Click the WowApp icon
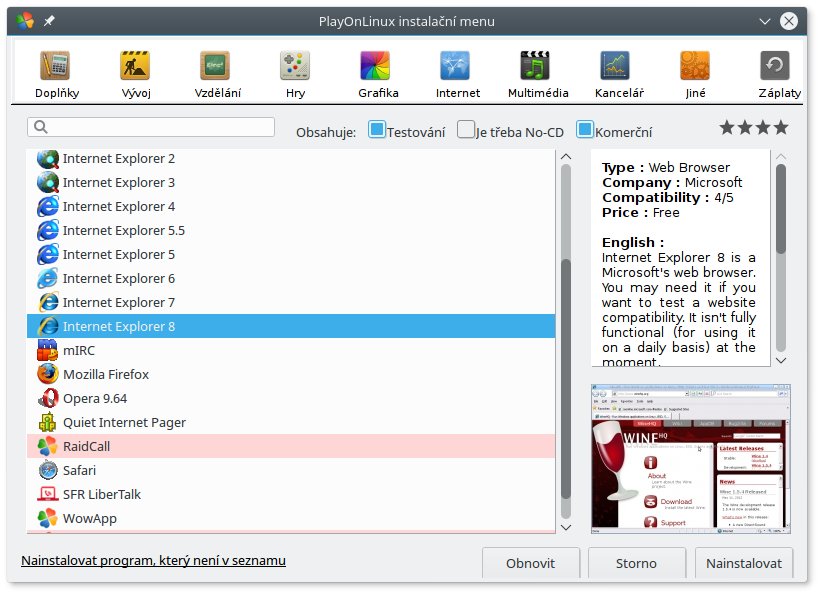820x595 pixels. pos(48,518)
